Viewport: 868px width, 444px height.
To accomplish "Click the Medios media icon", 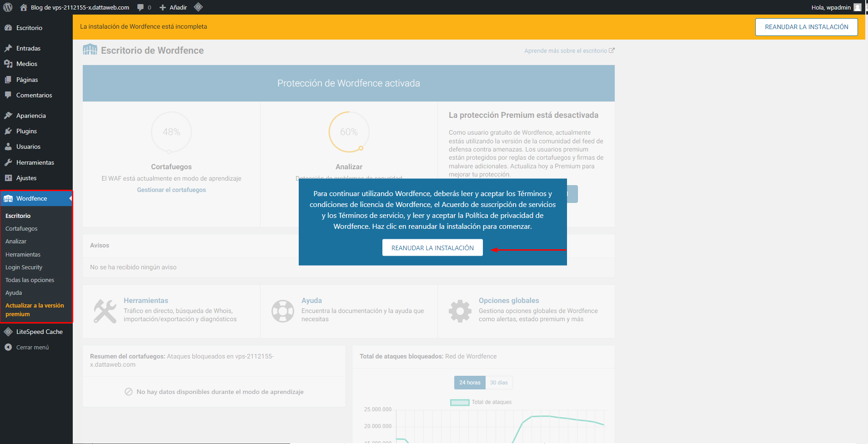I will point(8,64).
